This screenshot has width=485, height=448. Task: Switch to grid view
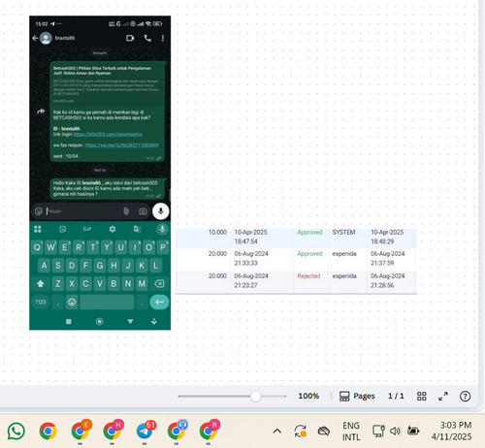tap(422, 396)
